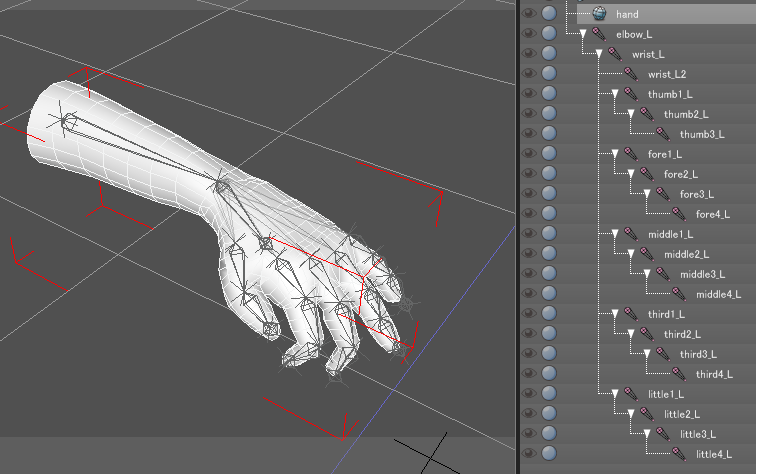Click the joint icon of wrist_L2
The image size is (757, 474).
[x=631, y=74]
